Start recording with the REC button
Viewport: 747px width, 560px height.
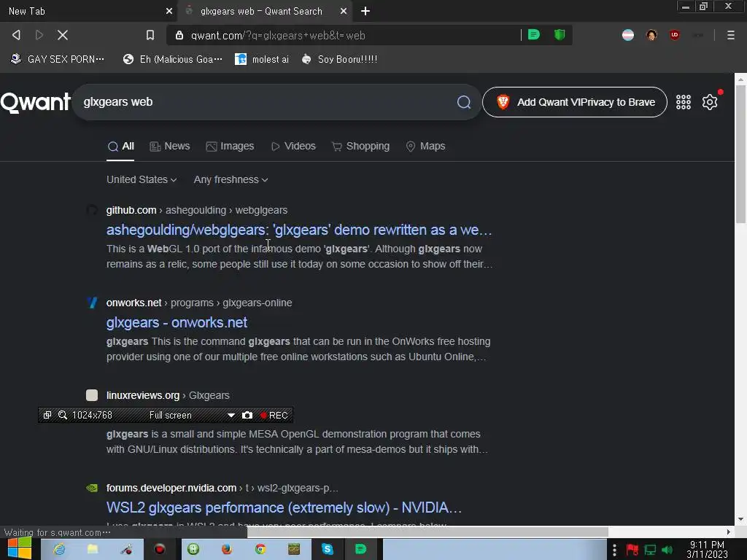(274, 415)
